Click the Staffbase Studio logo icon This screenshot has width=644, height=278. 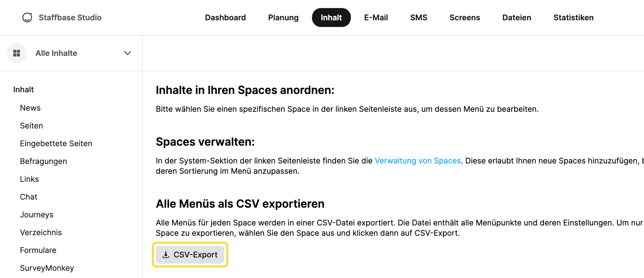[x=27, y=18]
